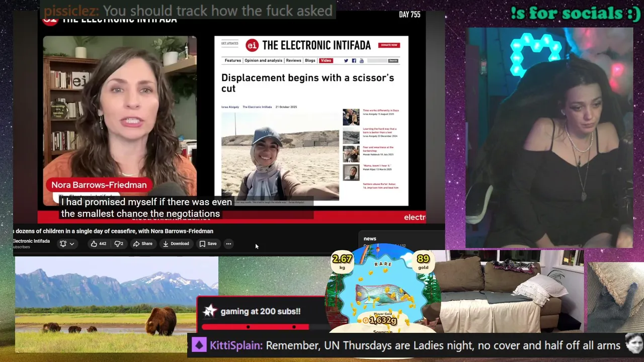
Task: Click the '2.67 kg' fish weight badge
Action: [342, 261]
